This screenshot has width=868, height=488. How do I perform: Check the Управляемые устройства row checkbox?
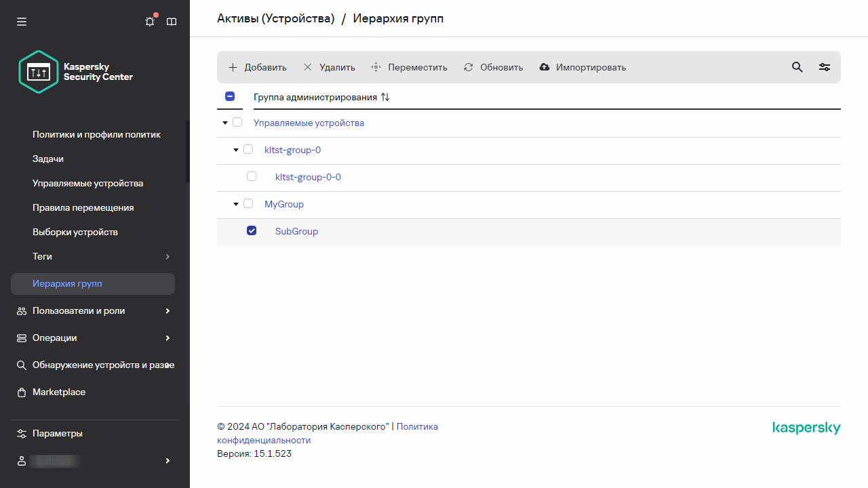pos(237,123)
